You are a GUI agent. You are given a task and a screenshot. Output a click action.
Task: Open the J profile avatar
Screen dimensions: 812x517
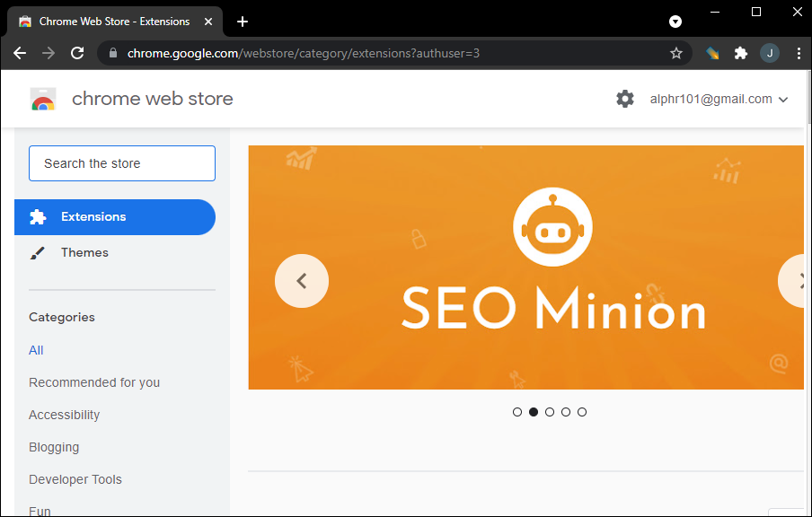click(x=770, y=53)
